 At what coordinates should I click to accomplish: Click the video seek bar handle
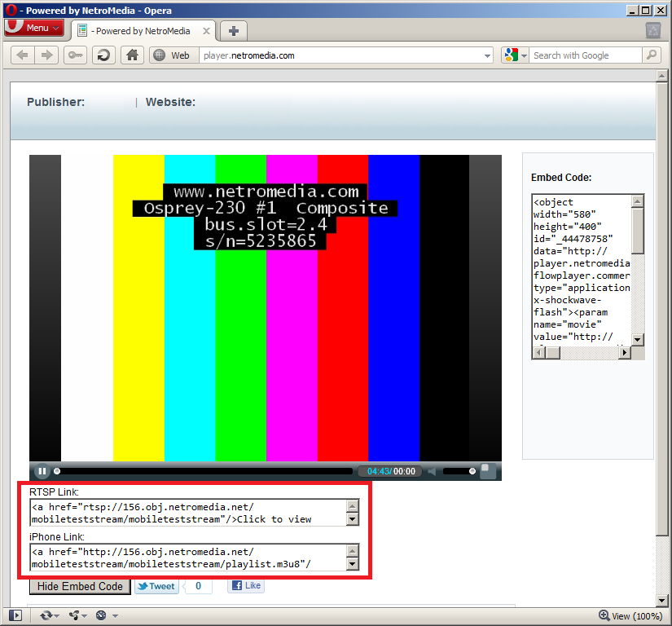click(x=57, y=471)
